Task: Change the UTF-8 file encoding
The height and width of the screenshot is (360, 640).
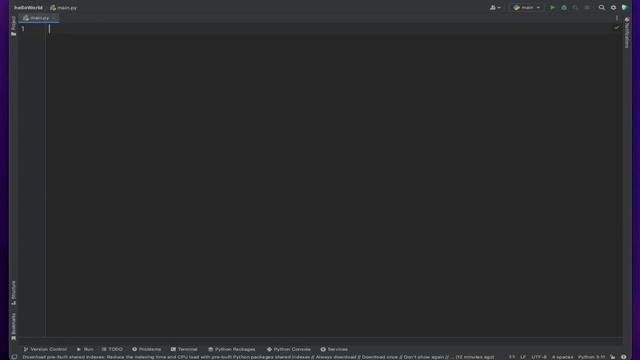Action: click(539, 357)
